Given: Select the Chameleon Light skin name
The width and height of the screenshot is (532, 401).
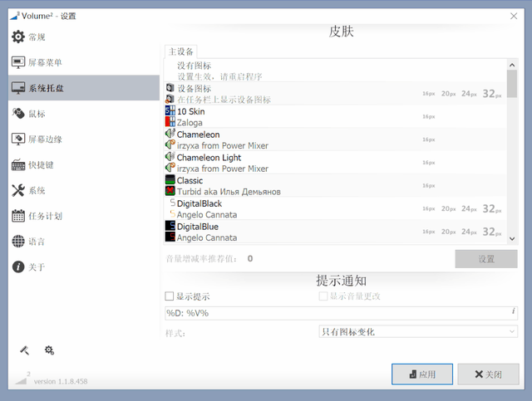Looking at the screenshot, I should 209,158.
